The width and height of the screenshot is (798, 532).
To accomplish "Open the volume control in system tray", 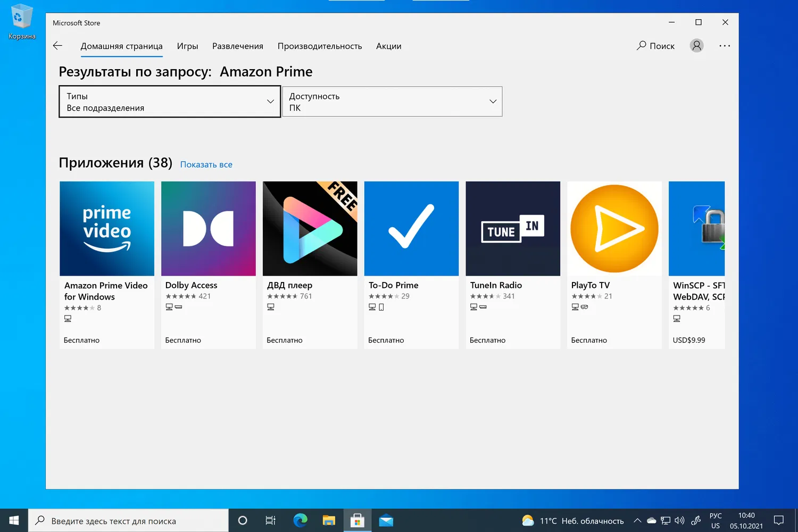I will coord(679,521).
